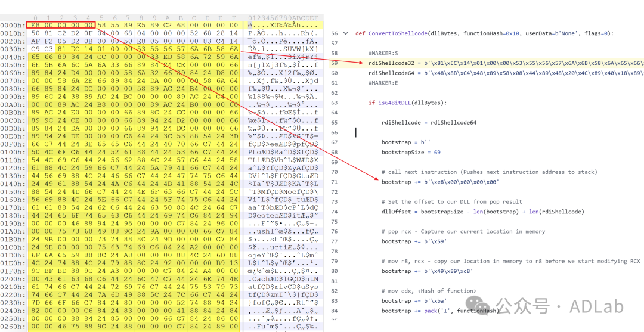Click line number 66 in the gutter
Viewport: 644px width, 332px height.
tap(334, 132)
